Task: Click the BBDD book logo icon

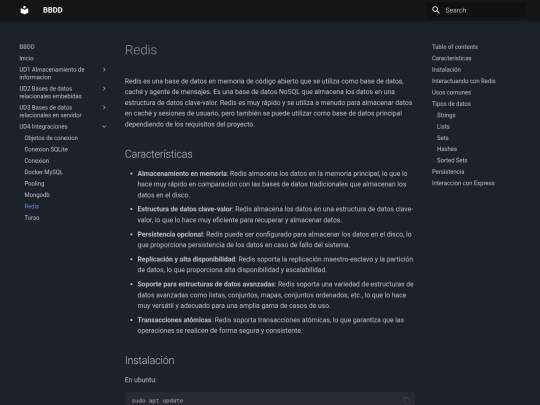Action: coord(24,10)
